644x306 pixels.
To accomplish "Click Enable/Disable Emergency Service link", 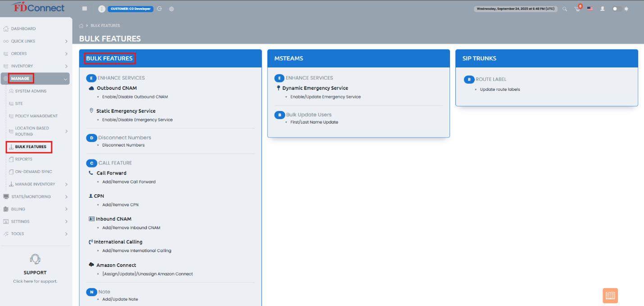I will click(x=137, y=120).
